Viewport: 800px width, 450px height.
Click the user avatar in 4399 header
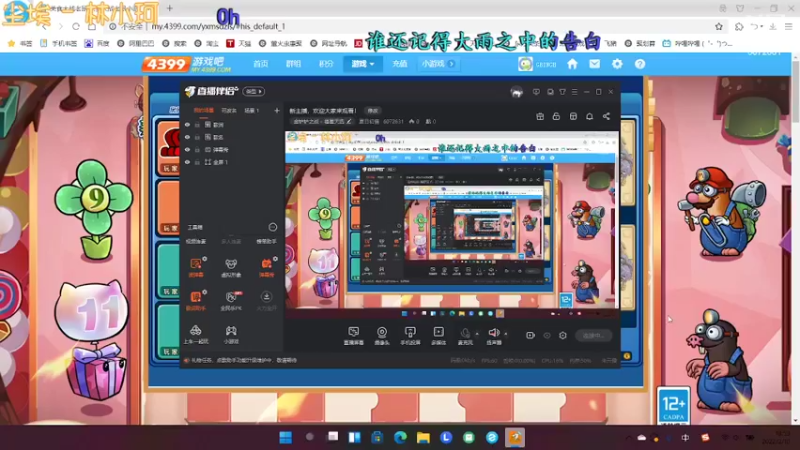[525, 64]
